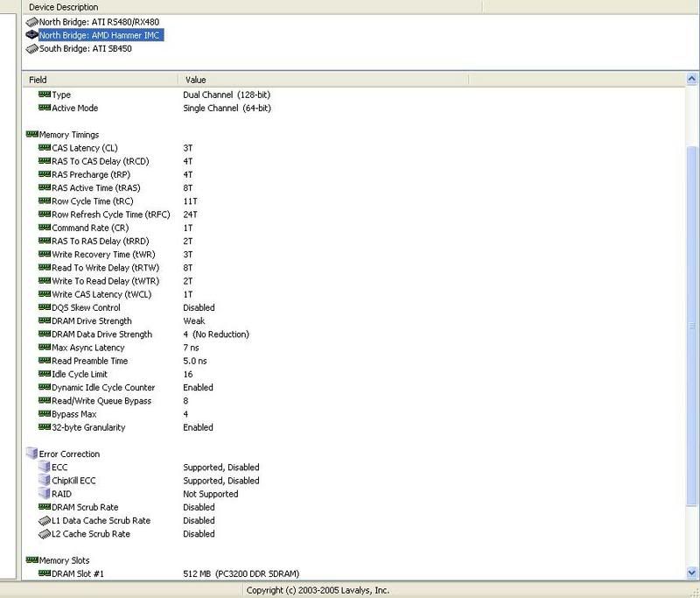The height and width of the screenshot is (598, 700).
Task: Click the Memory Timings section icon
Action: (x=32, y=135)
